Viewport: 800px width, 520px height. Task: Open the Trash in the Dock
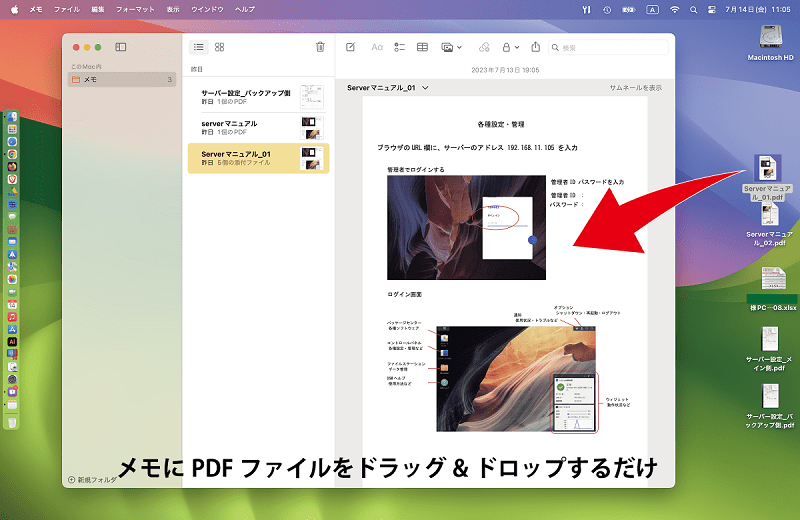[12, 423]
